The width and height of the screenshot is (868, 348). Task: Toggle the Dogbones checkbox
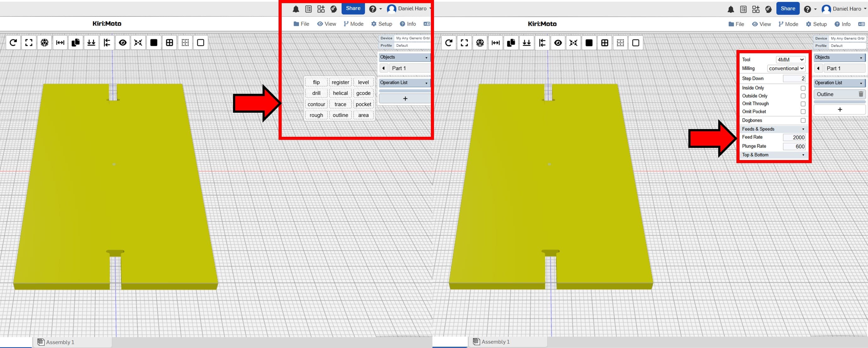(803, 120)
